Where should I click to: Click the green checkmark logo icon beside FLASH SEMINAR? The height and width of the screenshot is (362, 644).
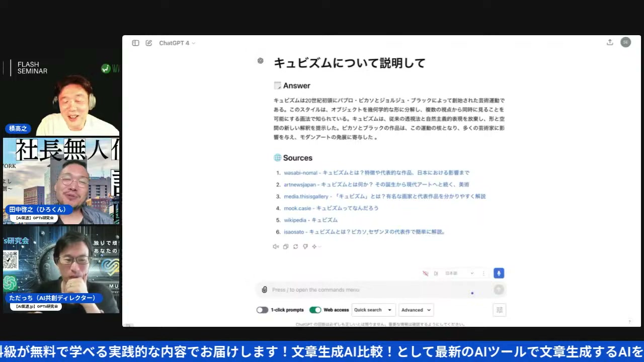106,69
